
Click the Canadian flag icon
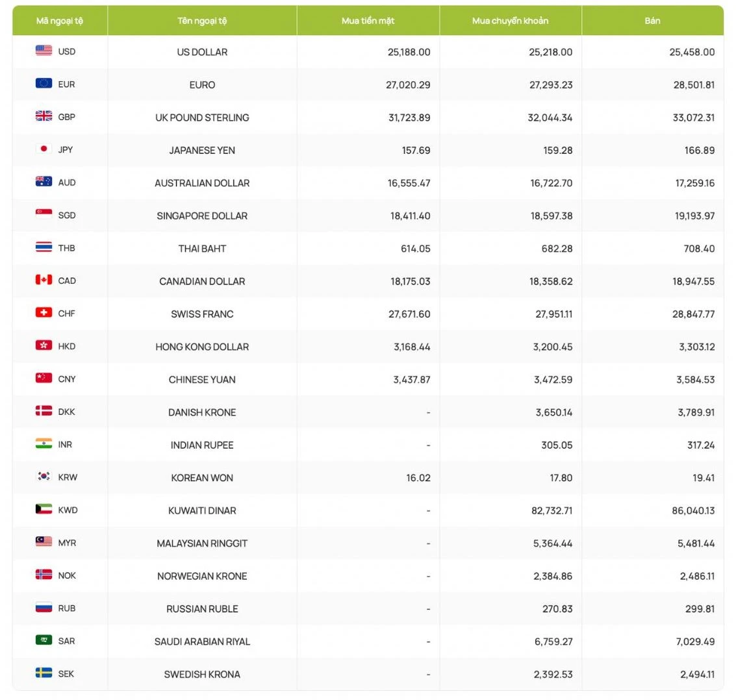44,280
